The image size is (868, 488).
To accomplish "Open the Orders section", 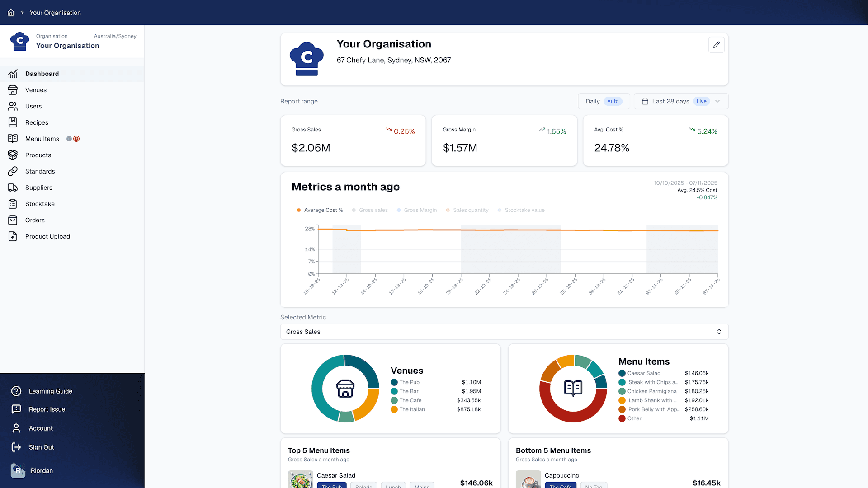I will [x=13, y=220].
